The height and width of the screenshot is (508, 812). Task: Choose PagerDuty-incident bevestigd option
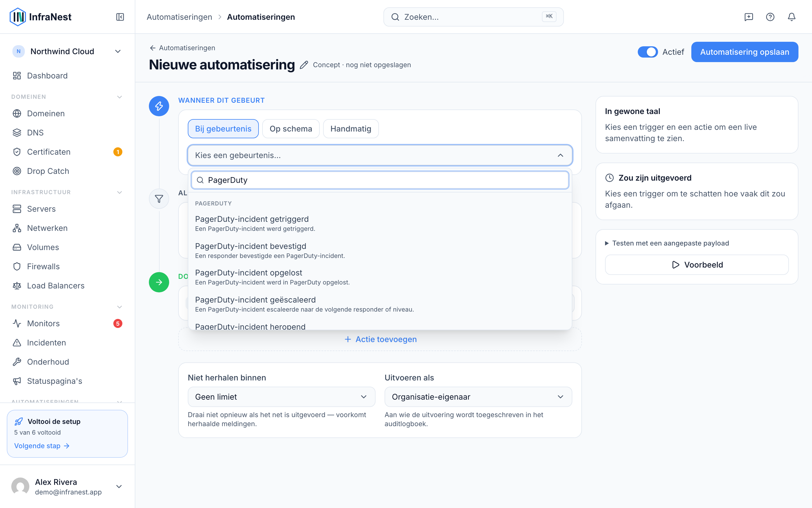tap(380, 251)
